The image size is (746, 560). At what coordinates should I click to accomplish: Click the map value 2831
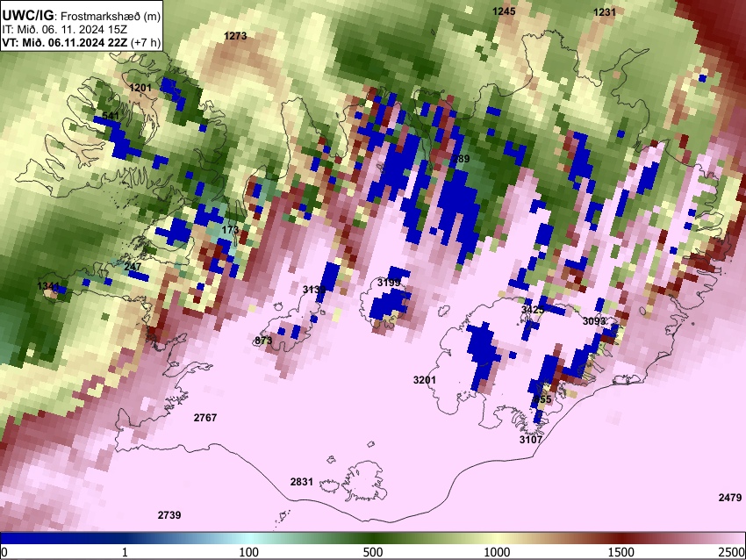click(302, 482)
